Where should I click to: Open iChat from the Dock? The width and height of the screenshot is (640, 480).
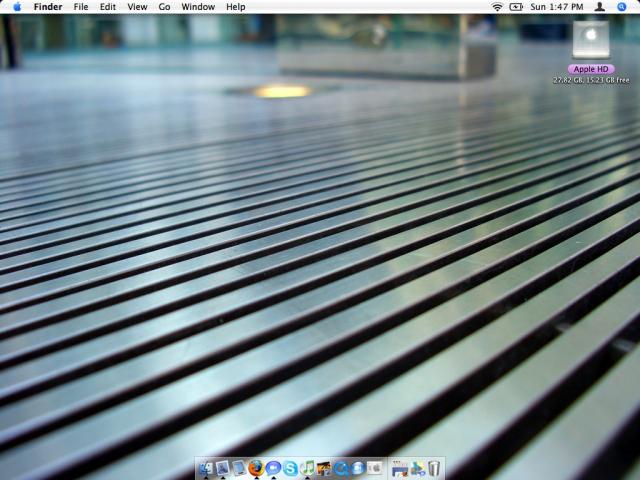coord(273,468)
